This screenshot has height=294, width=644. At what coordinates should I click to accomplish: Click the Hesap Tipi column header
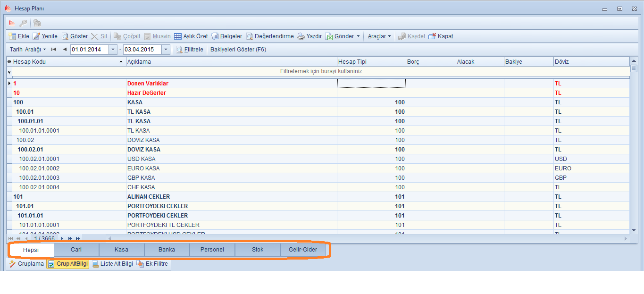(371, 62)
